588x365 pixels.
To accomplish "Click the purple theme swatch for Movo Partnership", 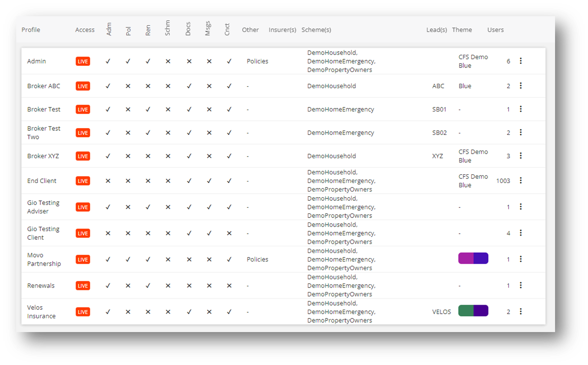I will (473, 258).
